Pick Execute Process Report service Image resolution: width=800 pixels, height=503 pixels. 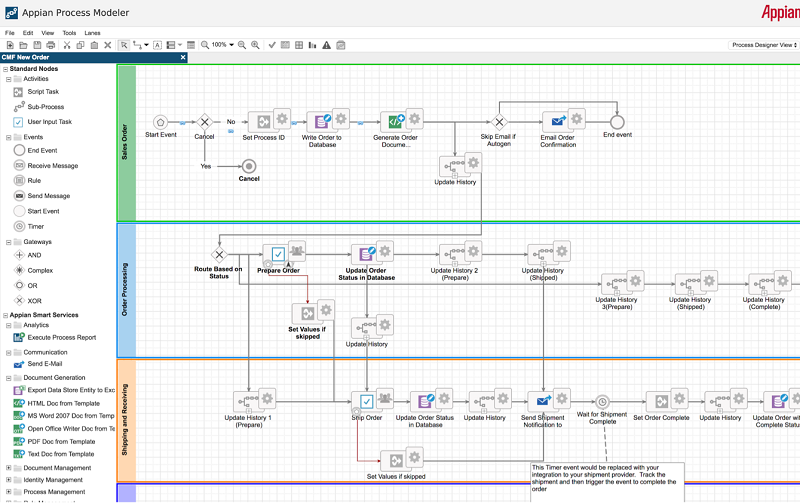55,337
